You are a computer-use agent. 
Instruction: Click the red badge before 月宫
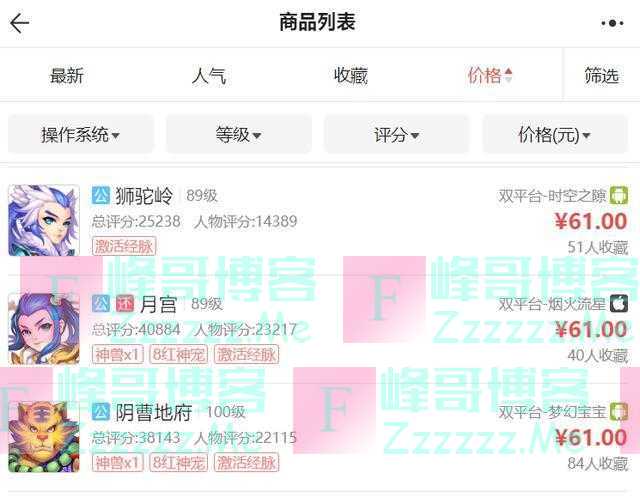coord(124,304)
